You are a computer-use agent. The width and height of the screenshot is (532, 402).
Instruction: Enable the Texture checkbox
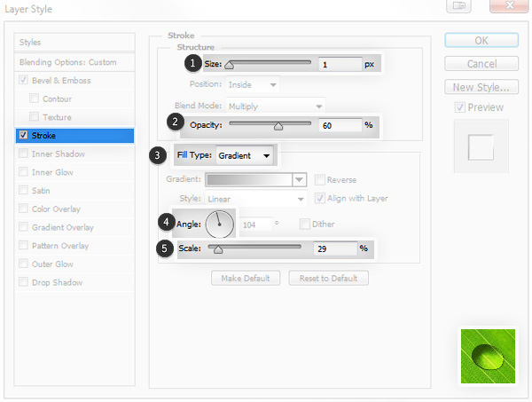tap(34, 117)
